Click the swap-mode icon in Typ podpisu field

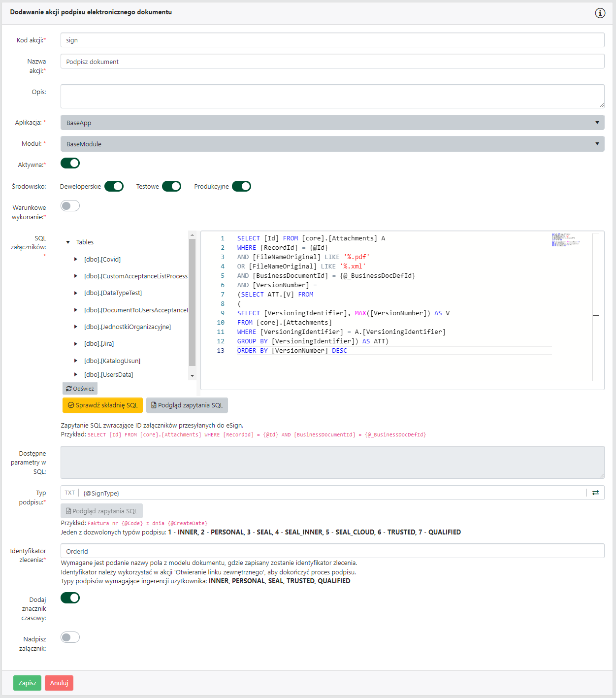tap(595, 493)
